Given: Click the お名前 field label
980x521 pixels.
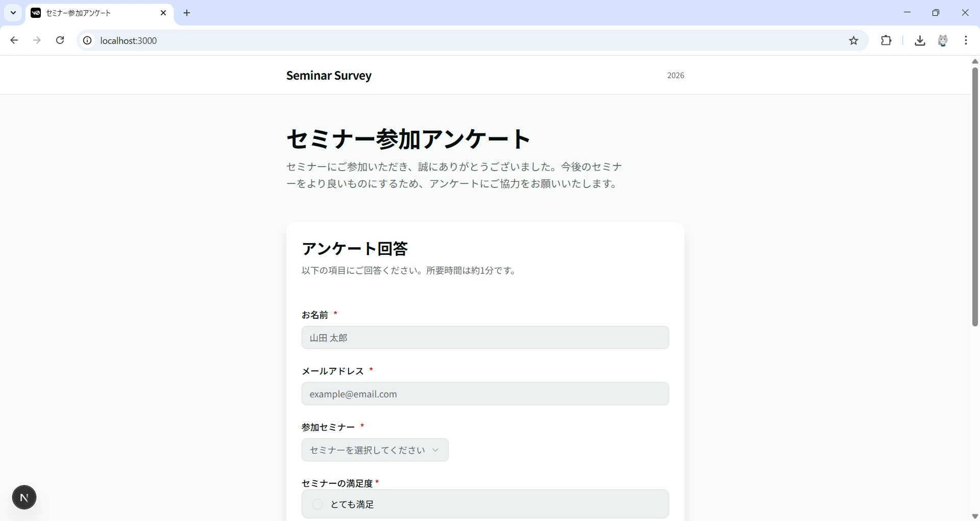Looking at the screenshot, I should (x=315, y=315).
